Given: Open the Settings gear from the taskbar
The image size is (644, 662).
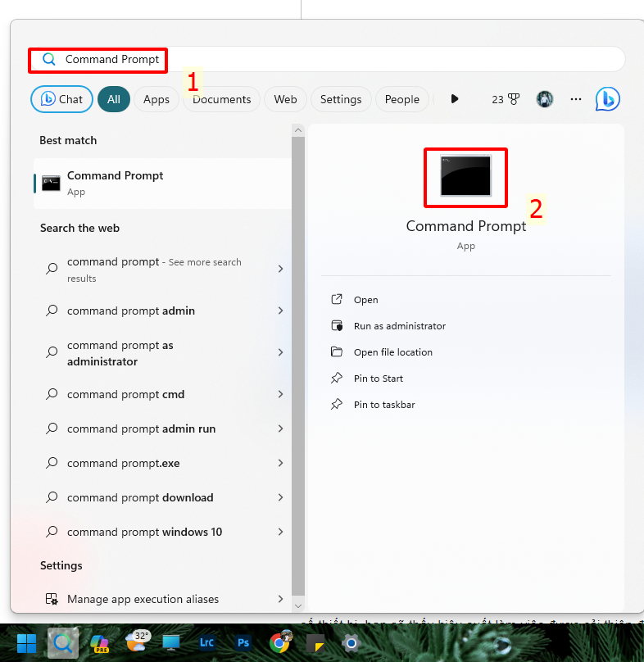Looking at the screenshot, I should coord(351,643).
